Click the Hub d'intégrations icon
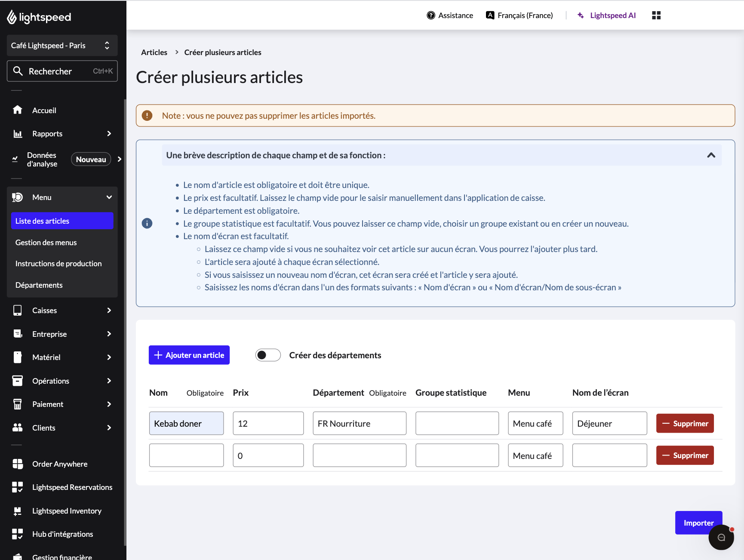The width and height of the screenshot is (744, 560). [x=18, y=534]
